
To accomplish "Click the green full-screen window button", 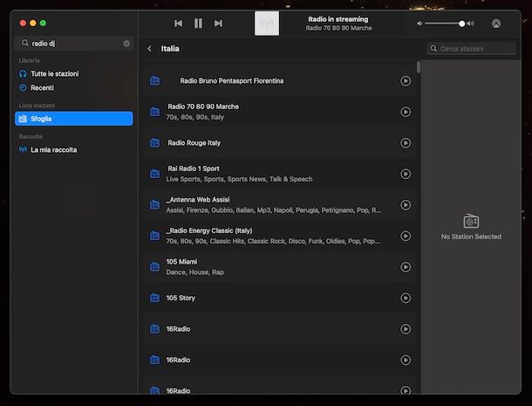I will pyautogui.click(x=43, y=23).
